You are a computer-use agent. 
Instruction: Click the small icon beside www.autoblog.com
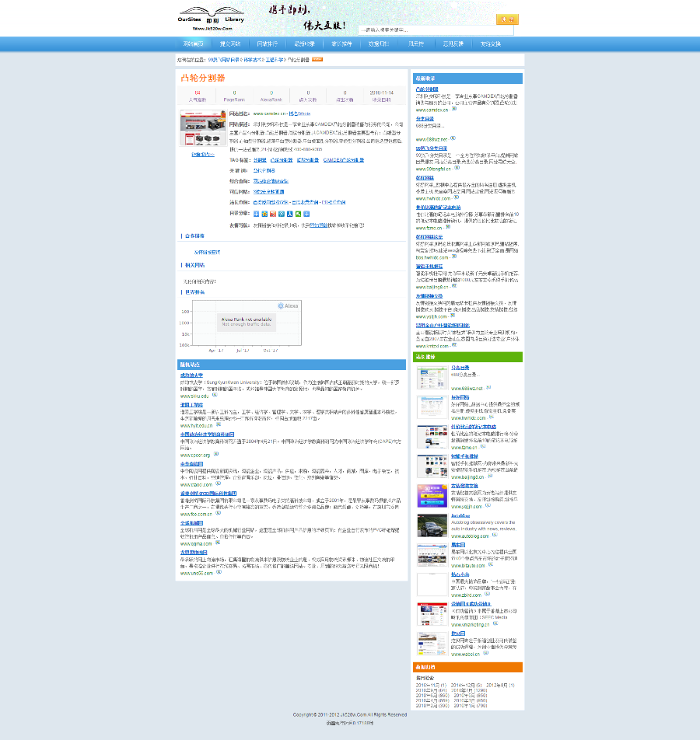coord(495,535)
